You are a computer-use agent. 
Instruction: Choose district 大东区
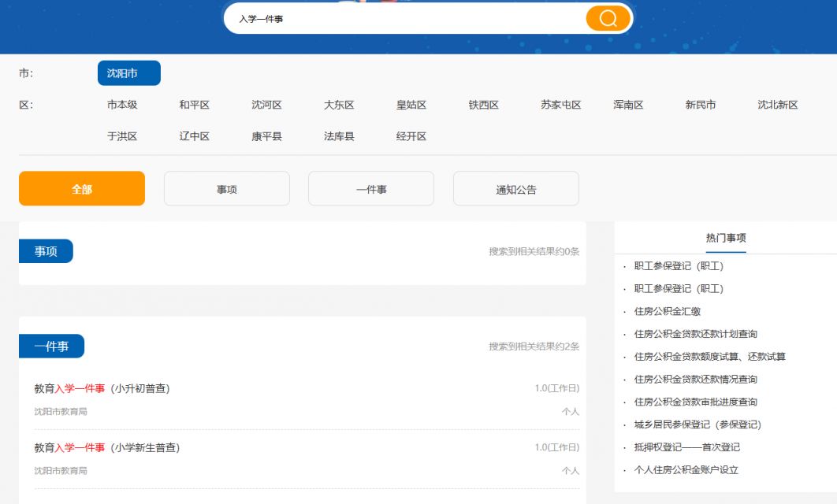pyautogui.click(x=339, y=105)
